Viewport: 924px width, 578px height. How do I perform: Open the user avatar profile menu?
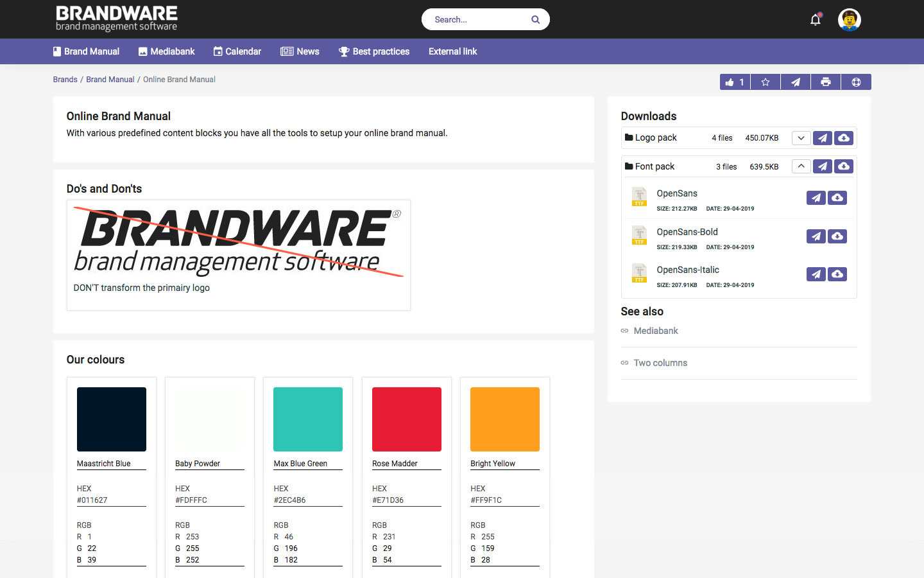coord(849,20)
